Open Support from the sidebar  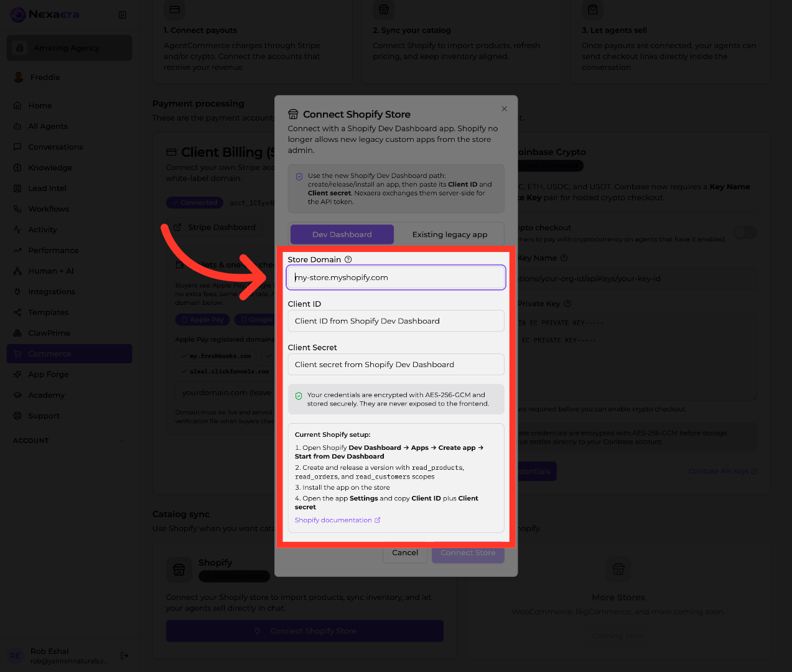70,416
